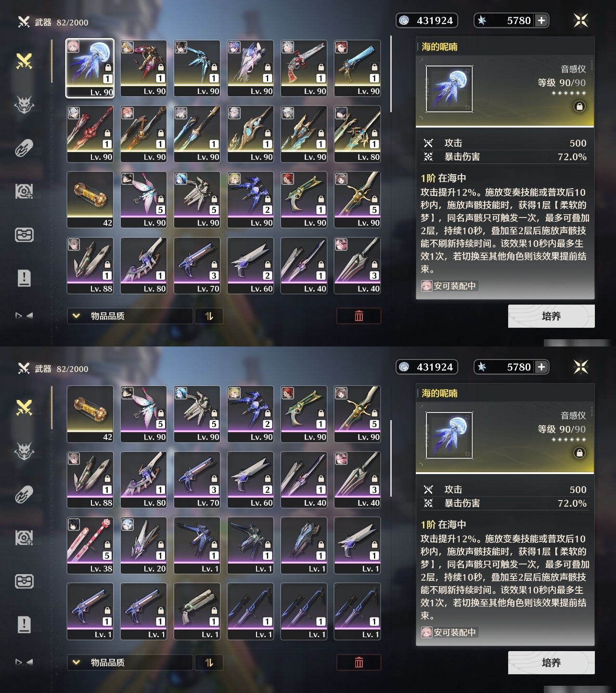Viewport: 616px width, 693px height.
Task: Toggle sort order arrows in upper inventory
Action: [x=209, y=316]
